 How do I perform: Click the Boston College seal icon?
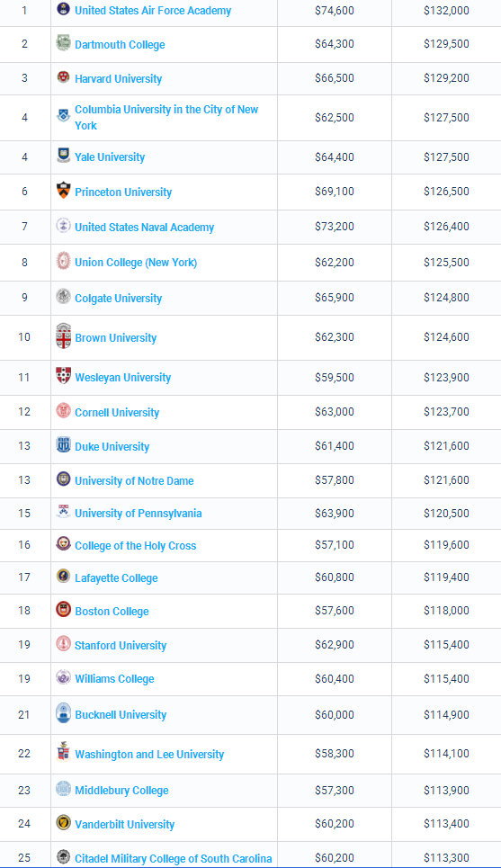tap(64, 610)
